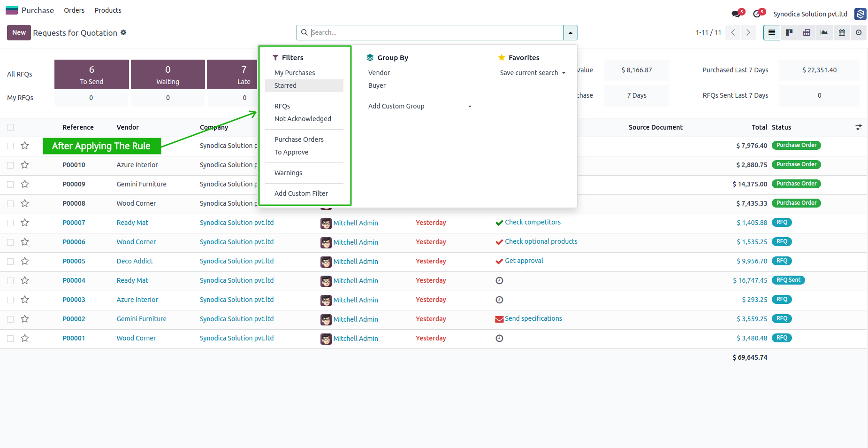Image resolution: width=868 pixels, height=448 pixels.
Task: Click the gear icon beside Requests for Quotation
Action: (x=123, y=32)
